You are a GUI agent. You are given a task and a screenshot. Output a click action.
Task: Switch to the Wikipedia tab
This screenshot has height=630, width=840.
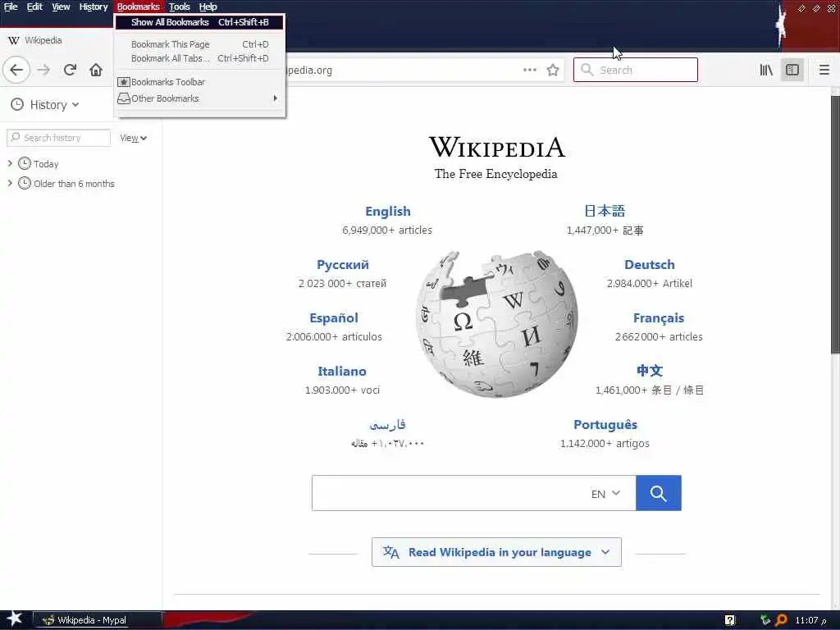point(57,40)
